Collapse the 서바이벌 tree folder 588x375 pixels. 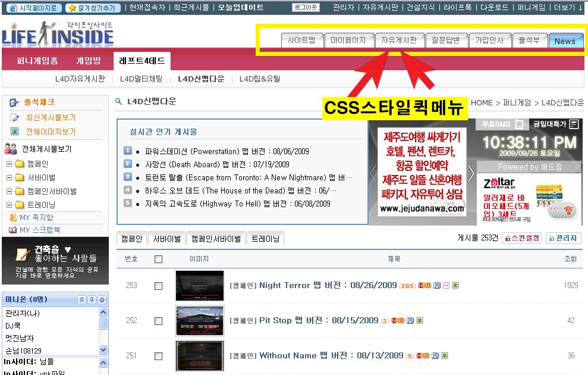(x=10, y=177)
